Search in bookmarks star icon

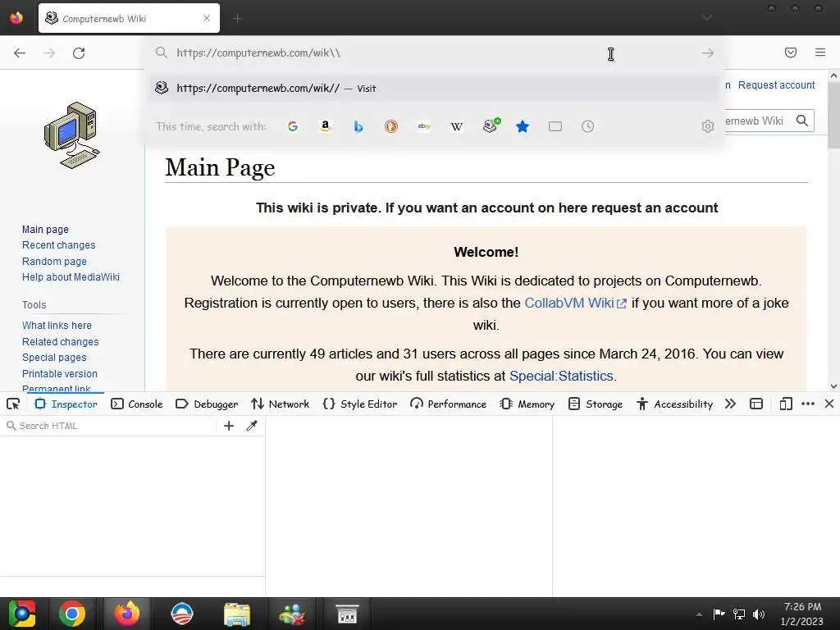pos(523,126)
